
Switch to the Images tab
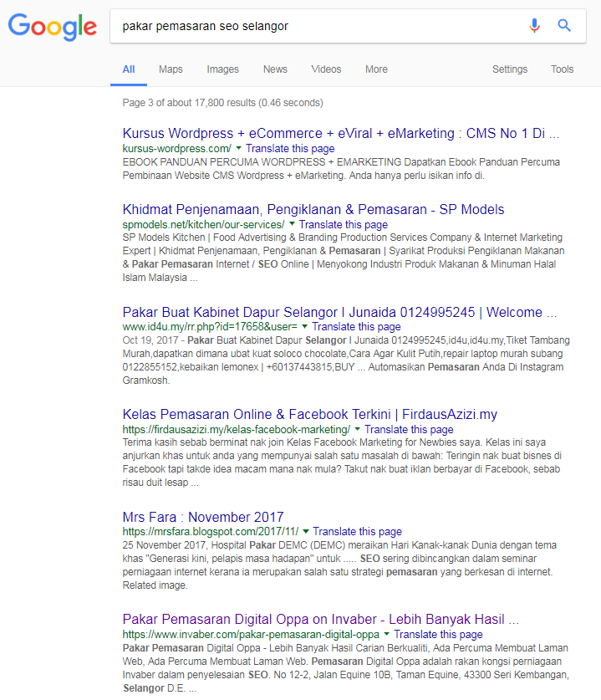(222, 69)
